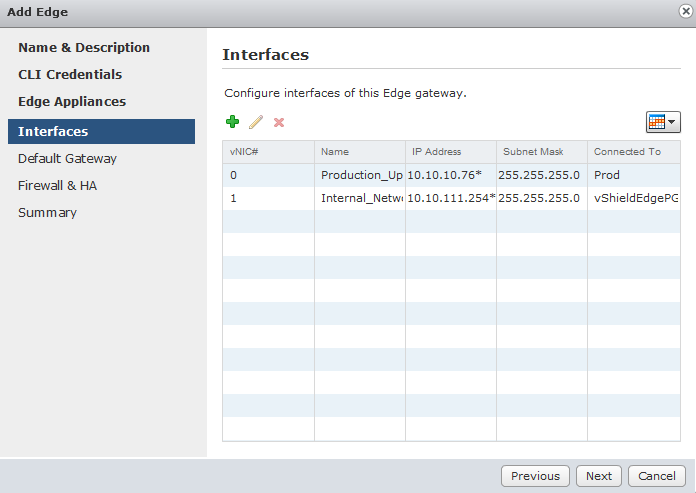Open the column chooser grid dropdown
The height and width of the screenshot is (493, 696).
point(662,122)
